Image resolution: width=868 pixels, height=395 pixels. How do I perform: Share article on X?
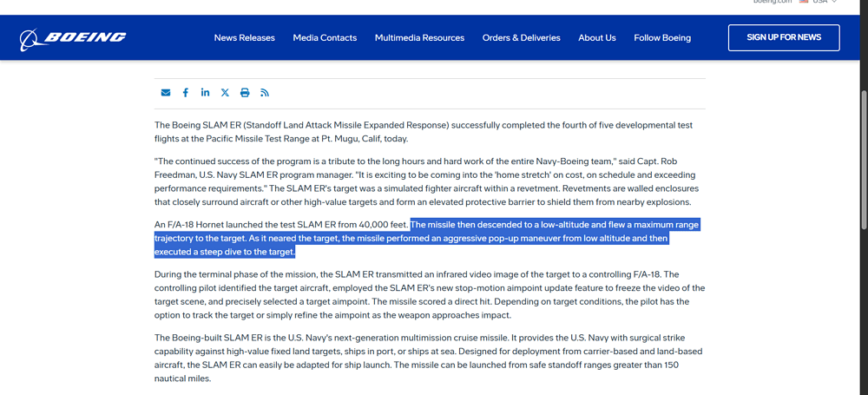coord(225,93)
